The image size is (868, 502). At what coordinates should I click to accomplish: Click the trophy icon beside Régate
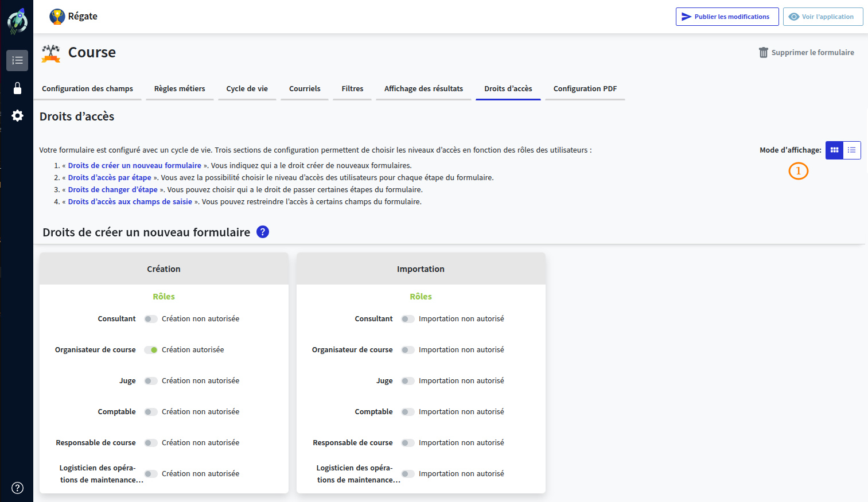(56, 16)
